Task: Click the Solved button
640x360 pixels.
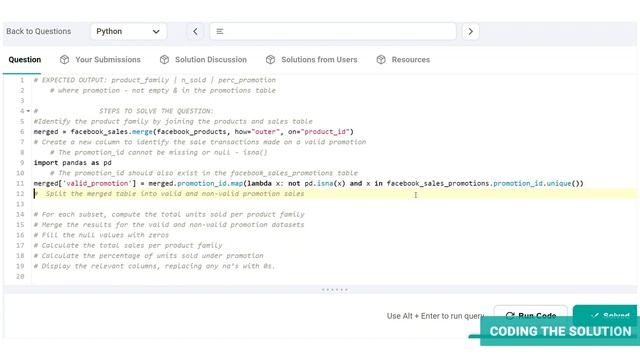Action: pyautogui.click(x=605, y=315)
